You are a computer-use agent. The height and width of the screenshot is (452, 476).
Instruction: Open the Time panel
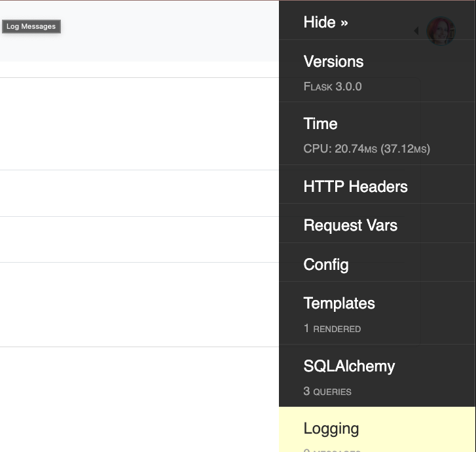(x=320, y=124)
